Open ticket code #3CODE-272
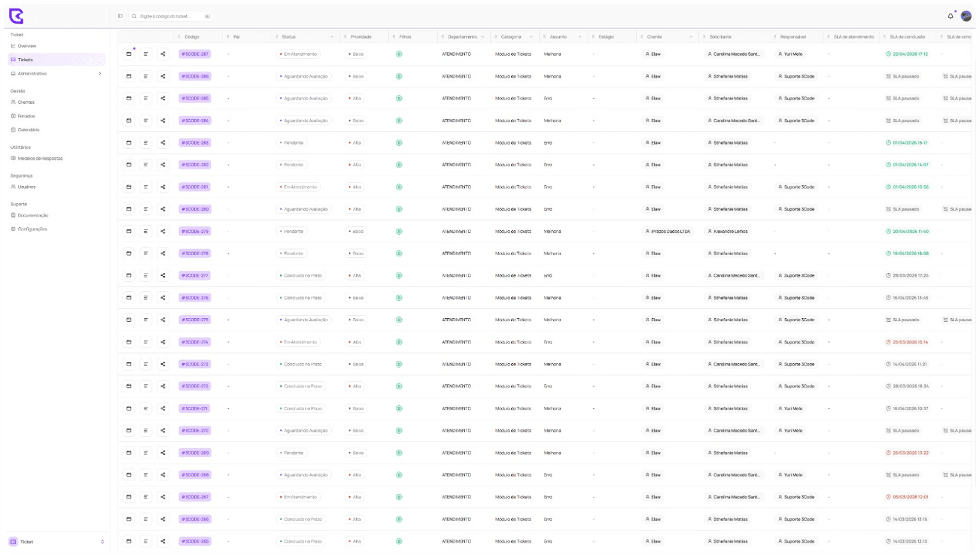 click(195, 386)
